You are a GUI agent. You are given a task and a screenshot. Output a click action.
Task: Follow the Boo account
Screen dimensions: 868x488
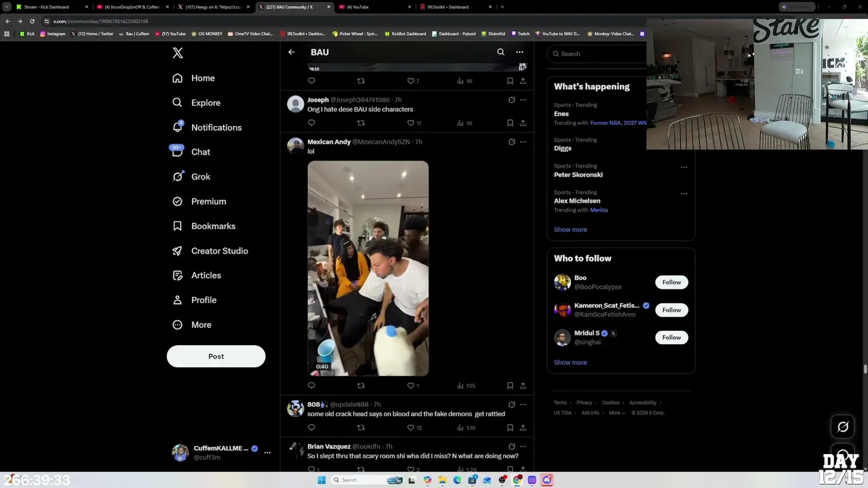point(671,282)
